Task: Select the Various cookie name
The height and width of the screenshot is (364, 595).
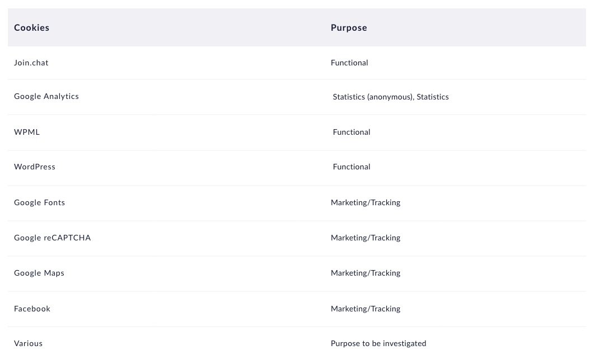Action: point(29,343)
